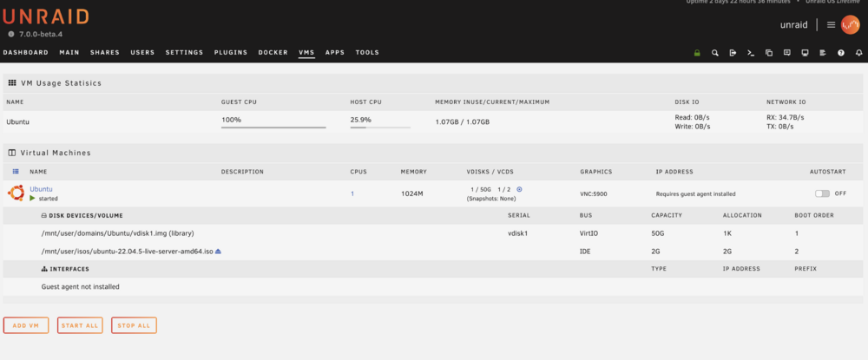Click the list view icon beside NAME

point(16,172)
